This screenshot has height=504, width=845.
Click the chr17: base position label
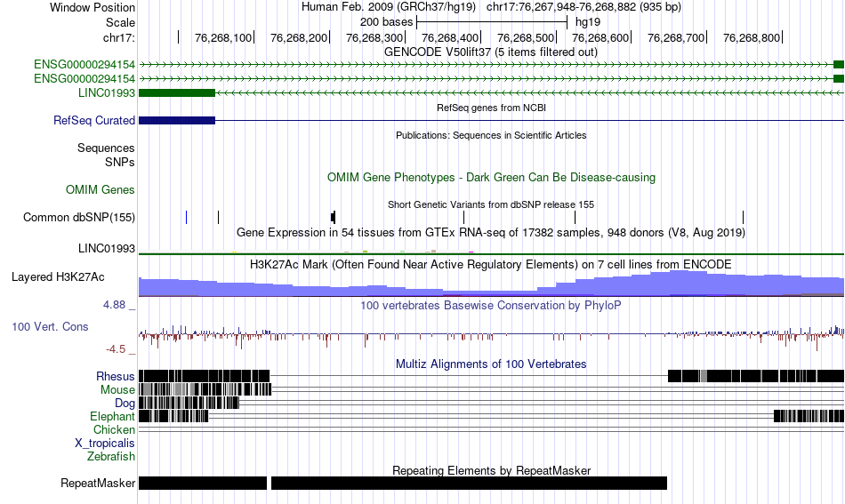point(118,37)
